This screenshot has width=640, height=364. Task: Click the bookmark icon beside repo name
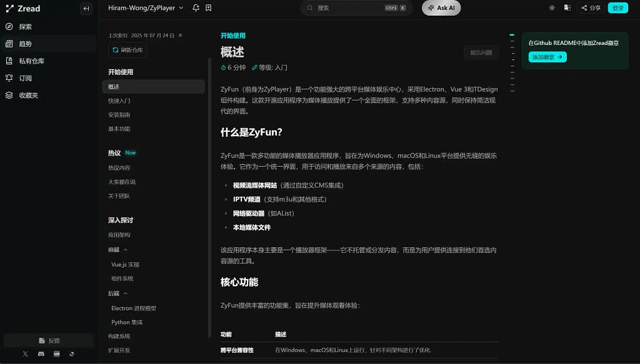click(208, 8)
